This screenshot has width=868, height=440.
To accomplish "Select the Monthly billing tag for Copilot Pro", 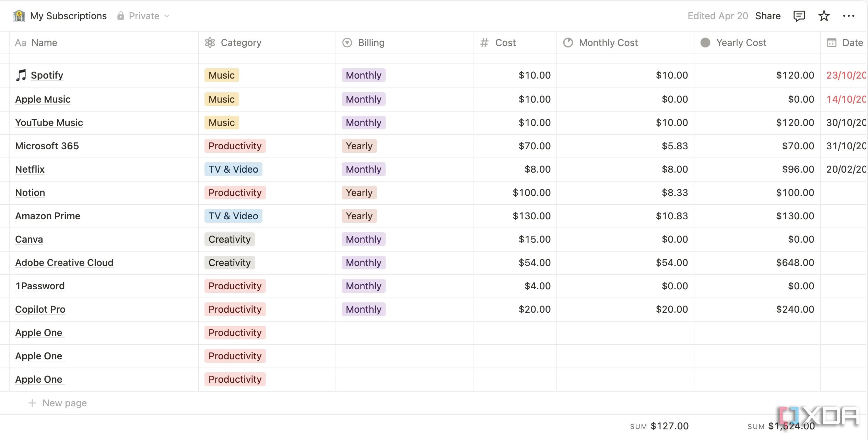I will [364, 309].
